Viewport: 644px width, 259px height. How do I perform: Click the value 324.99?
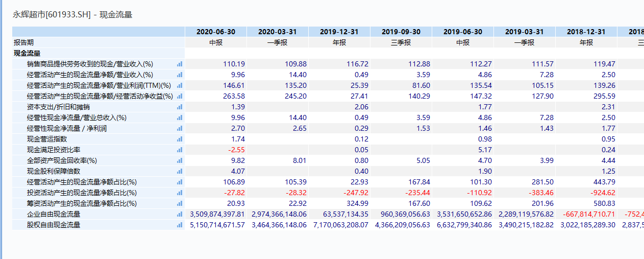tap(358, 203)
